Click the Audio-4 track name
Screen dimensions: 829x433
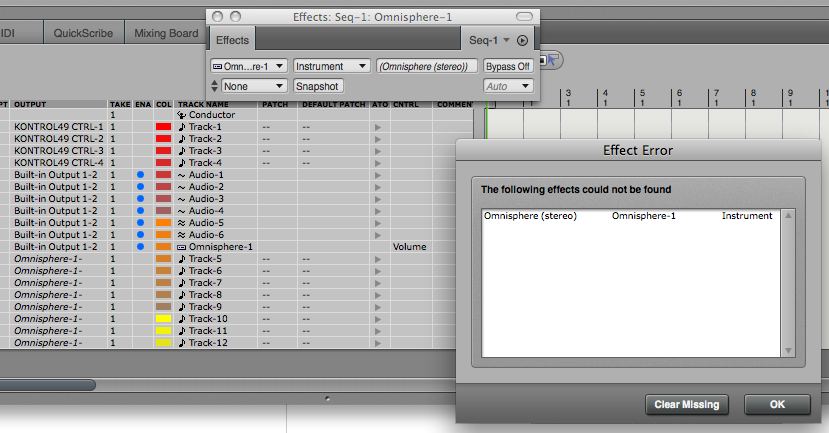(x=206, y=210)
